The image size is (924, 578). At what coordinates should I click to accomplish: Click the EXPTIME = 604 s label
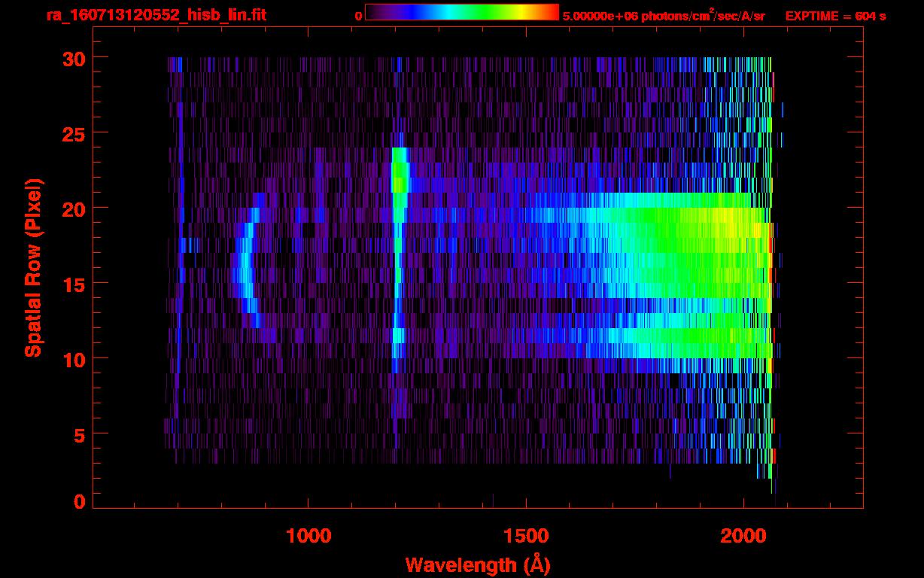click(835, 16)
